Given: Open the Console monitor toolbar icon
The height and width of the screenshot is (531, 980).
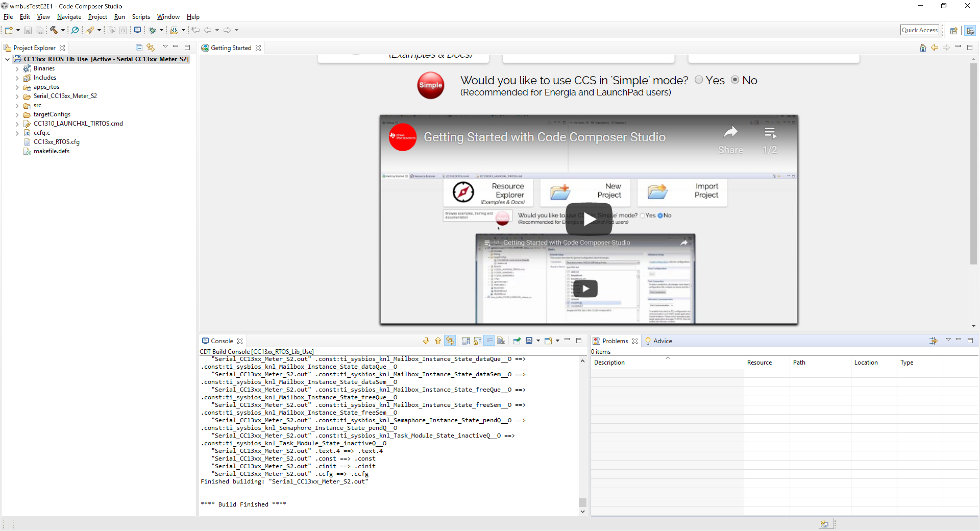Looking at the screenshot, I should click(137, 30).
